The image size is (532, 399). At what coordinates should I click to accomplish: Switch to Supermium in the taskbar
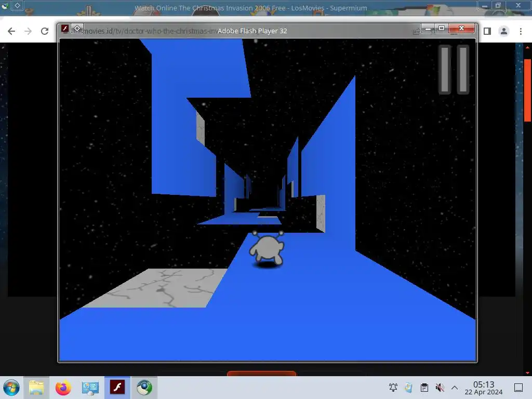pyautogui.click(x=144, y=388)
